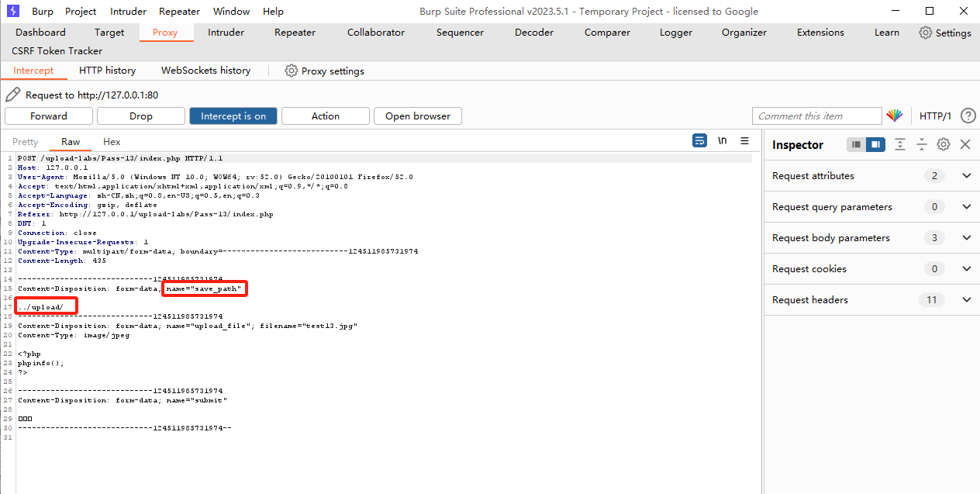Go to the Intruder tool tab

point(226,33)
